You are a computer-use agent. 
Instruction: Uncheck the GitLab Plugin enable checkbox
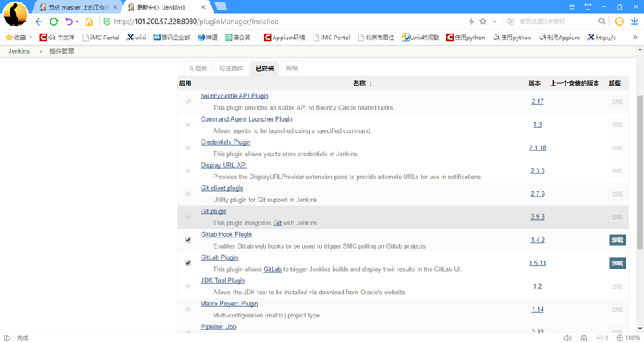tap(188, 263)
